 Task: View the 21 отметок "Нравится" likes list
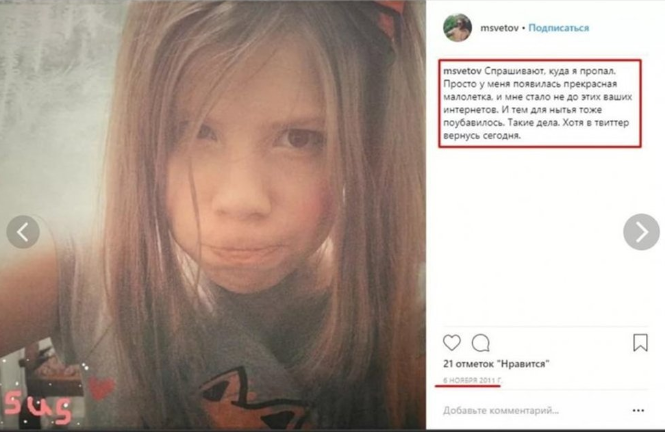point(496,364)
